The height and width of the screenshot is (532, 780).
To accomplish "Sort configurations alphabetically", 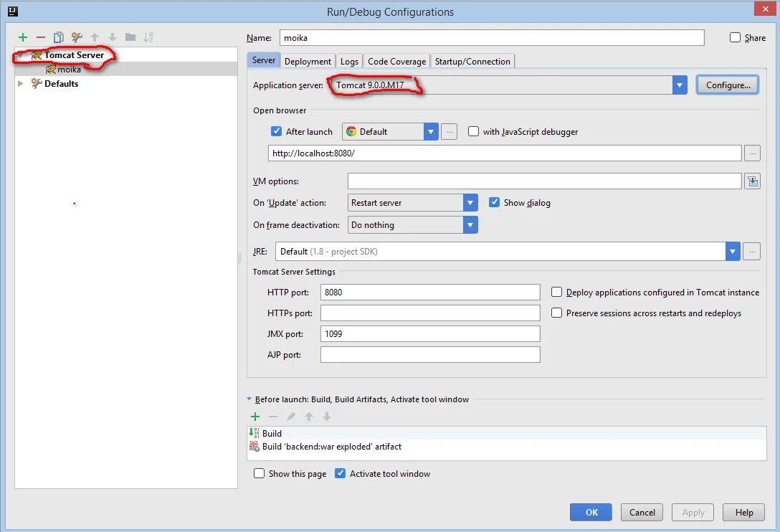I will [x=148, y=37].
